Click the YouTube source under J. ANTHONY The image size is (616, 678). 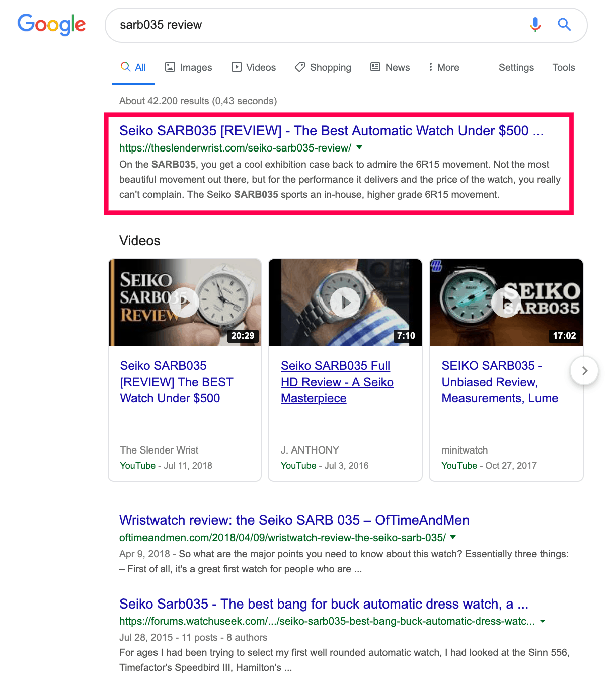coord(298,466)
